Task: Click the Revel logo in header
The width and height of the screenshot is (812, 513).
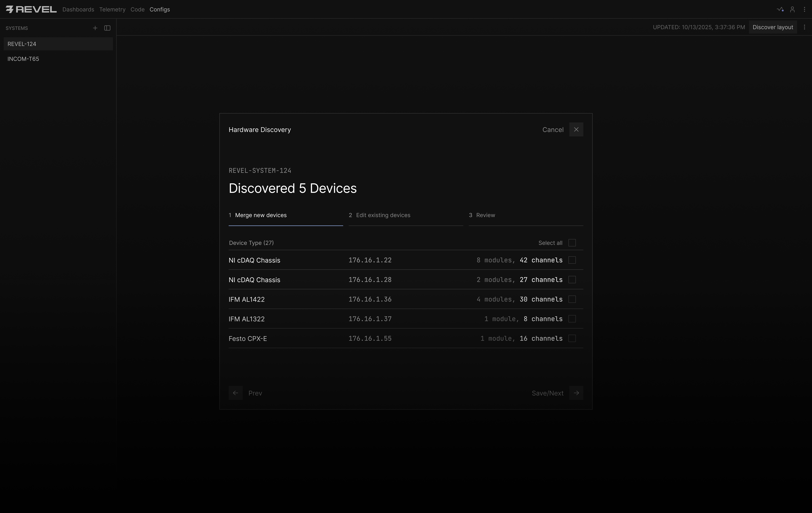Action: tap(31, 9)
